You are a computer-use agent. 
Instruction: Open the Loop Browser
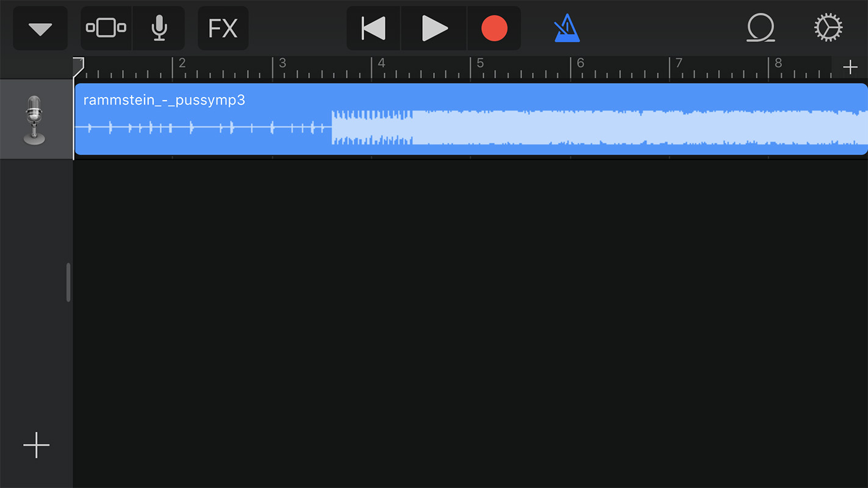coord(761,28)
